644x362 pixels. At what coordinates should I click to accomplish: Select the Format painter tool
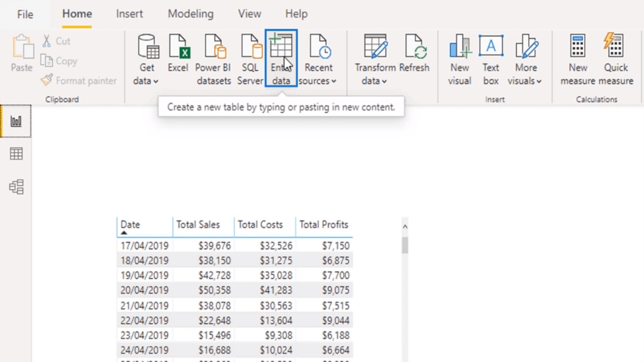[79, 80]
